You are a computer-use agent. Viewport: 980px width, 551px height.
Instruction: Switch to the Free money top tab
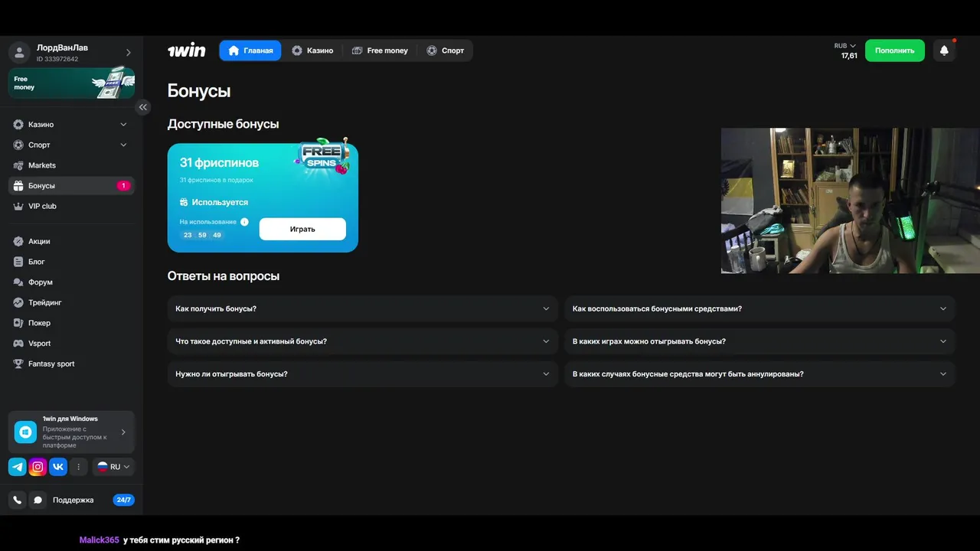coord(380,51)
